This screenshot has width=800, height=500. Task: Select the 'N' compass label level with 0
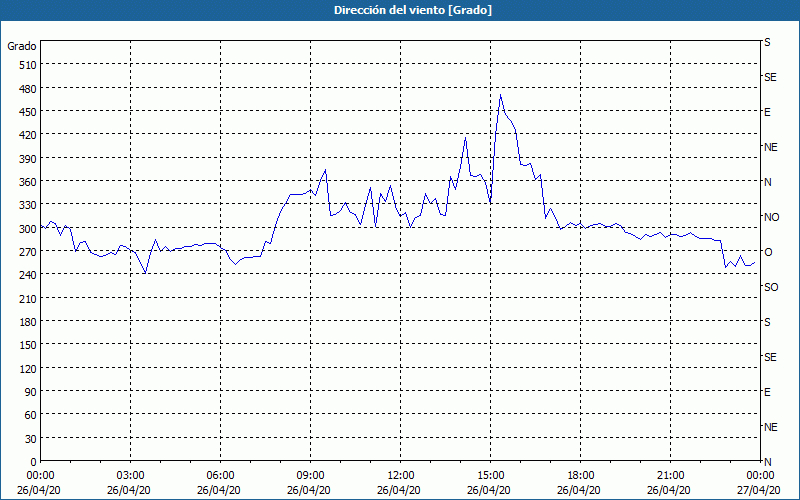[x=767, y=462]
